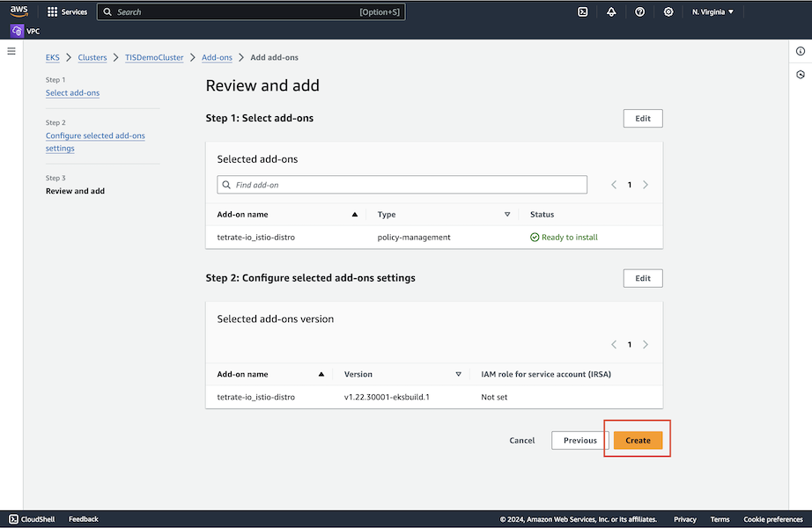Go to Add-ons breadcrumb link
The width and height of the screenshot is (812, 528).
click(217, 57)
